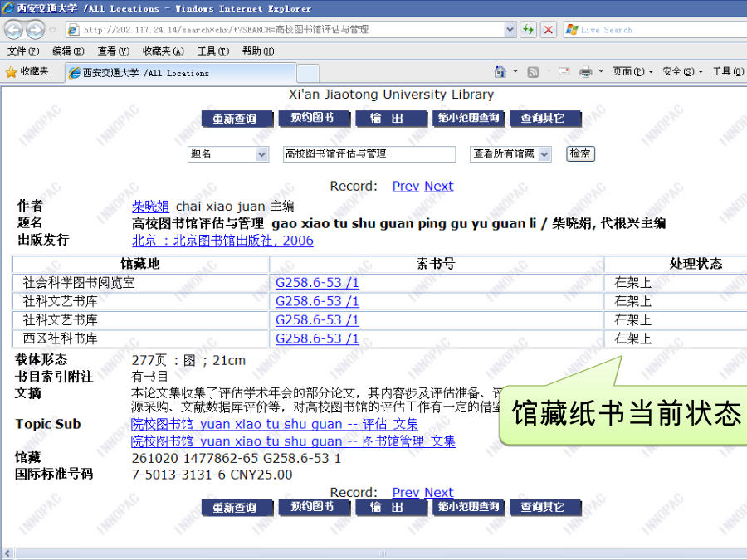Open a new blank tab
Screen dimensions: 747x560
(308, 74)
